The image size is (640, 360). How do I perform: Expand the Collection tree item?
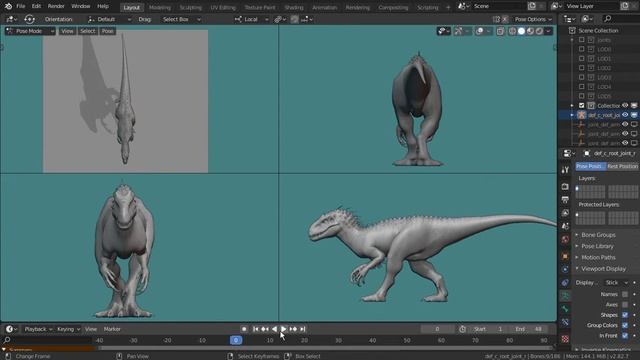pos(572,105)
